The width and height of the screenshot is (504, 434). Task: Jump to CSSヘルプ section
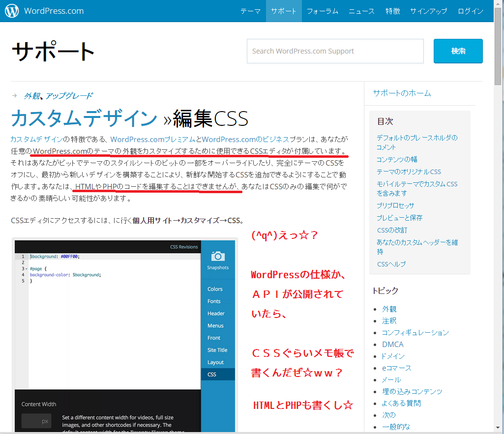[391, 264]
